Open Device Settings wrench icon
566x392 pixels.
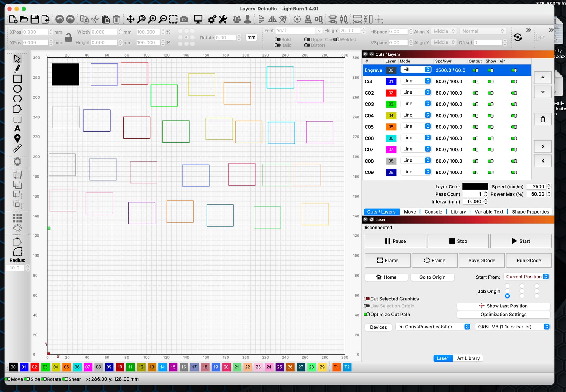223,19
